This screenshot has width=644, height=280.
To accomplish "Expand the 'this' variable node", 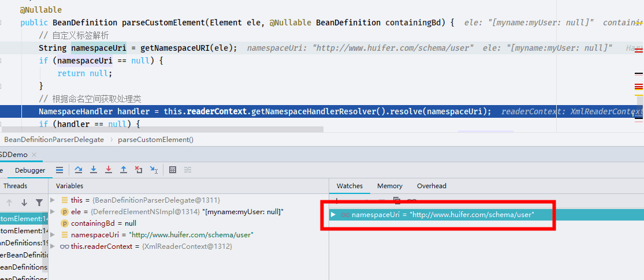I will 53,200.
